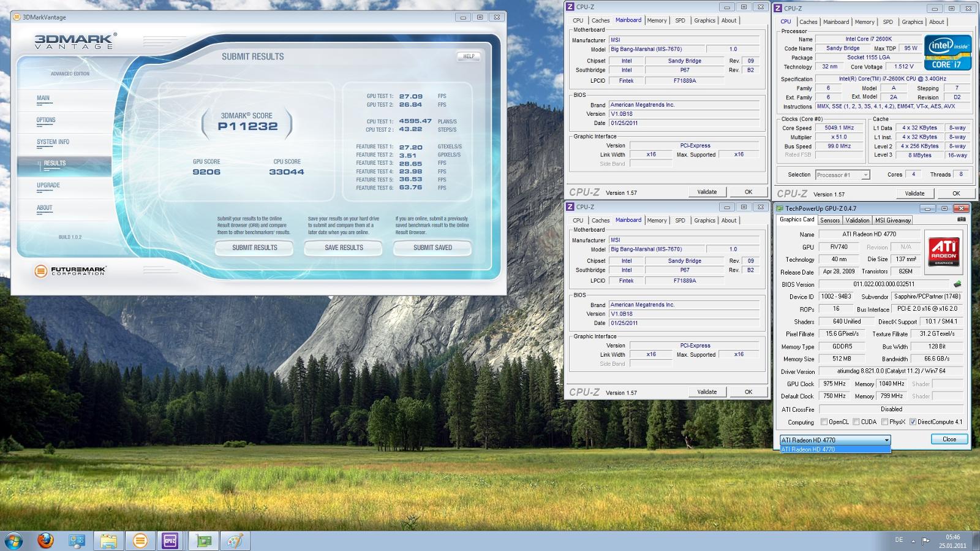This screenshot has height=551, width=980.
Task: Click Core Voltage value 1.512 V
Action: click(x=903, y=67)
